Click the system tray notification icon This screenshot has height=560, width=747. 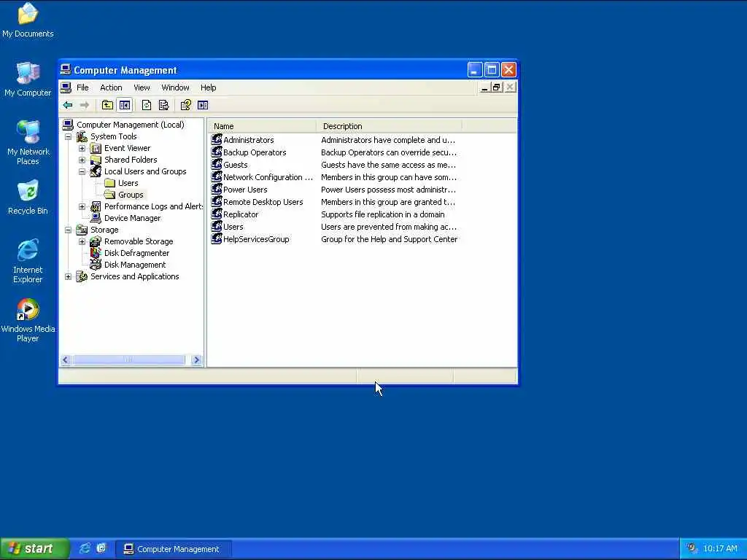pyautogui.click(x=692, y=548)
